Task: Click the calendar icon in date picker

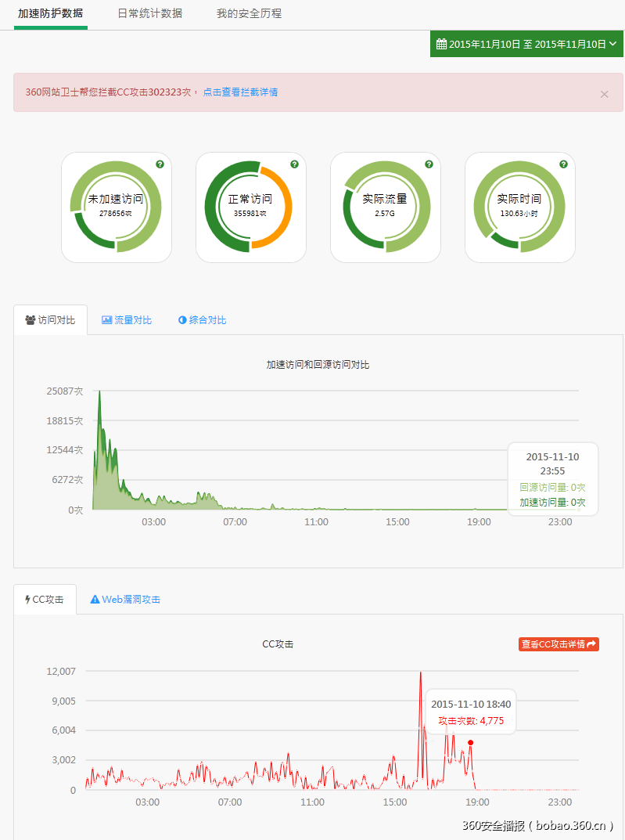Action: click(x=441, y=45)
